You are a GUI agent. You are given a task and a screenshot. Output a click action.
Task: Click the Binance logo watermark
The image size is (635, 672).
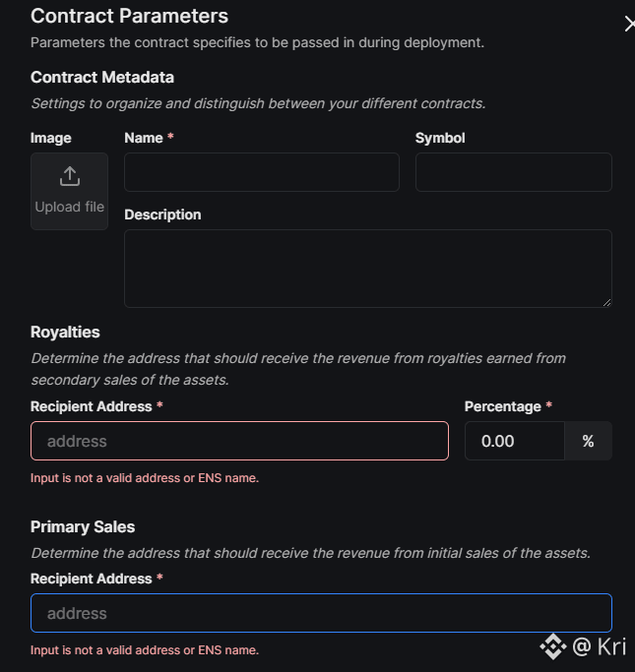(x=552, y=646)
